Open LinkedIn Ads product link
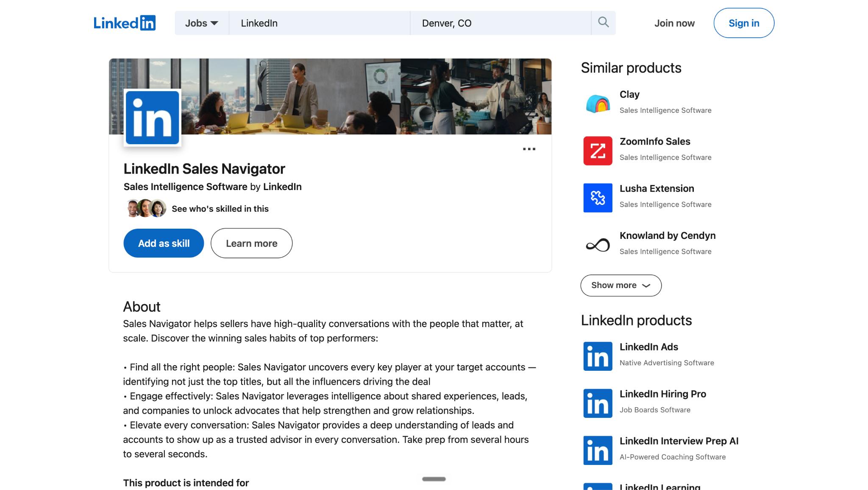Viewport: 868px width, 490px height. [649, 347]
